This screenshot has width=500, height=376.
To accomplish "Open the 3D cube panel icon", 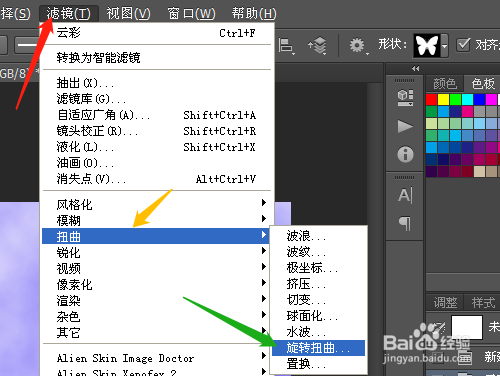I will [405, 98].
